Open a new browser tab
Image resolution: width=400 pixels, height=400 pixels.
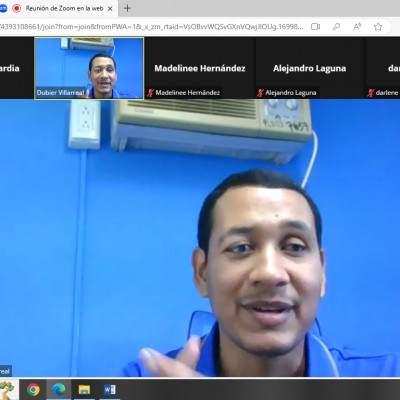[127, 8]
